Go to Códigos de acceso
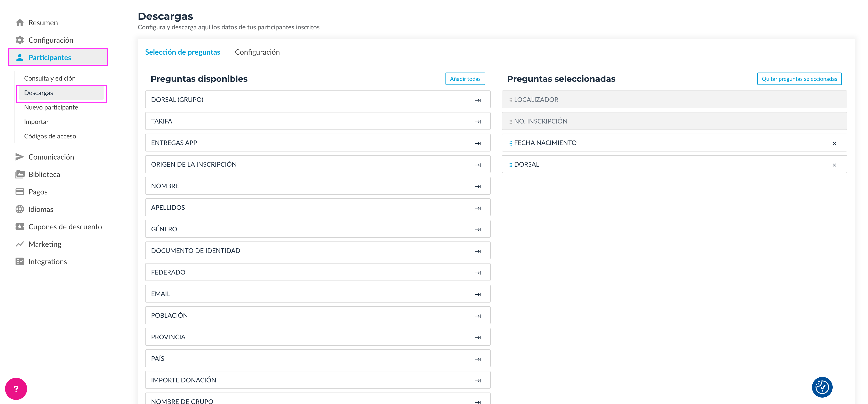Viewport: 868px width, 404px height. tap(50, 136)
